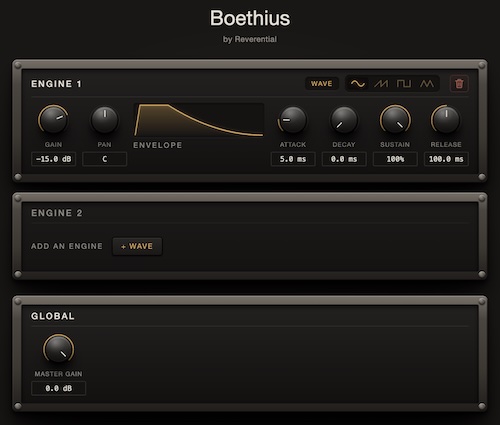
Task: Click the DECAY label
Action: [344, 145]
